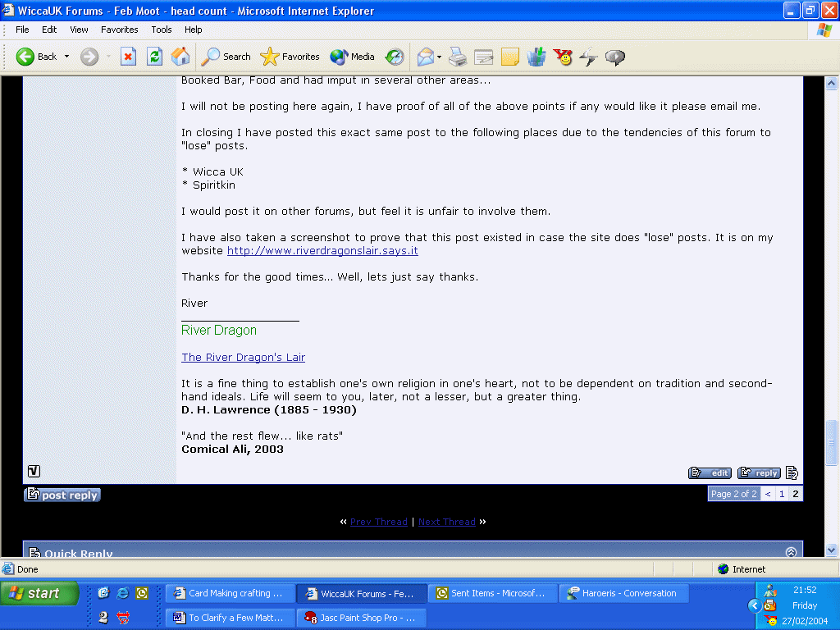Go to page 1 of the thread

coord(782,494)
